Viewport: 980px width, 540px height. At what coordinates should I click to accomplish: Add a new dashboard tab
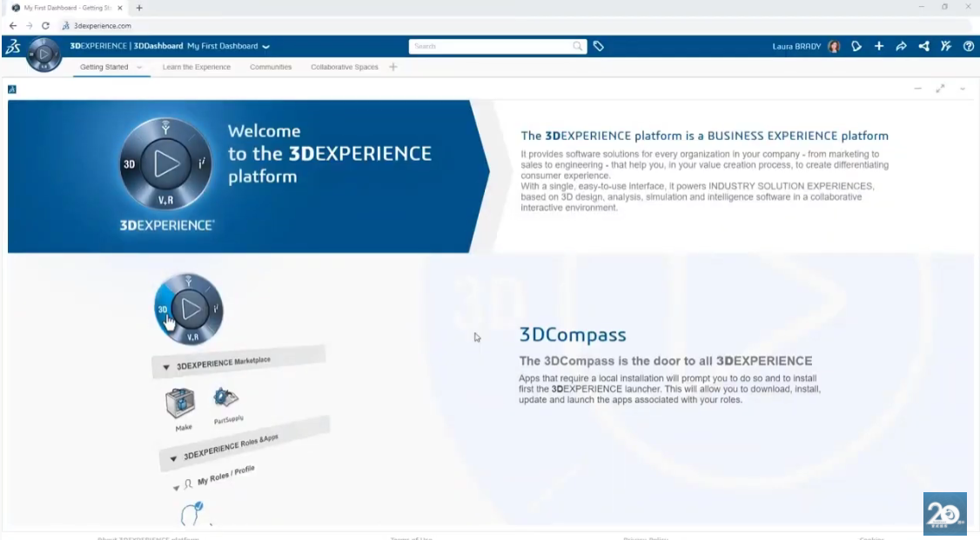tap(393, 67)
